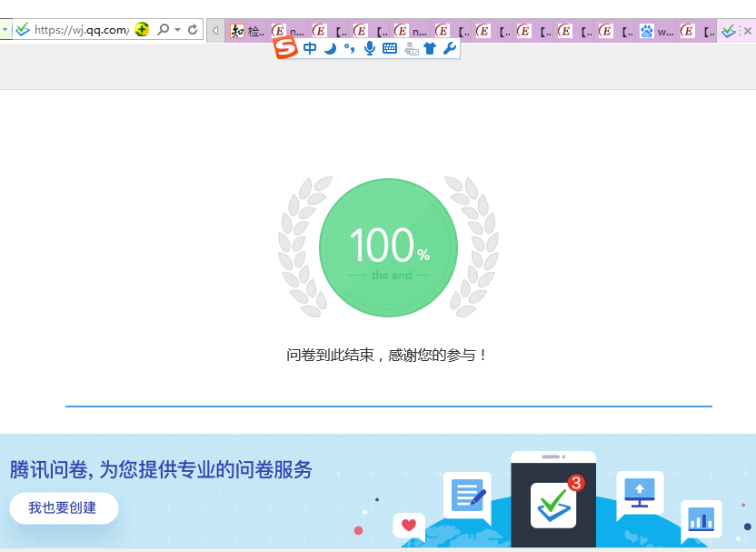Toggle the Sogou punctuation mode icon
The width and height of the screenshot is (756, 552).
tap(350, 49)
